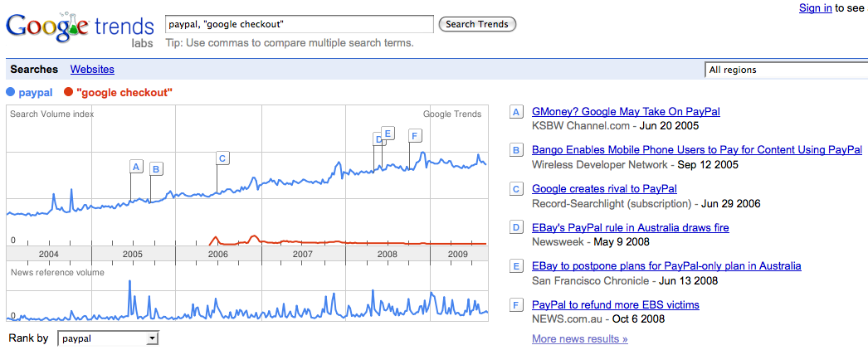Click chart flag marker F
The height and width of the screenshot is (350, 868).
(x=415, y=135)
